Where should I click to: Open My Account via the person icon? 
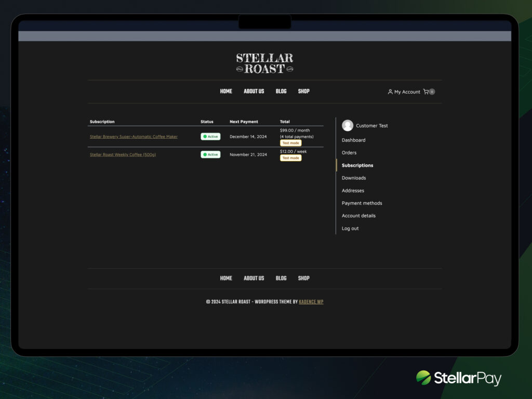tap(404, 91)
